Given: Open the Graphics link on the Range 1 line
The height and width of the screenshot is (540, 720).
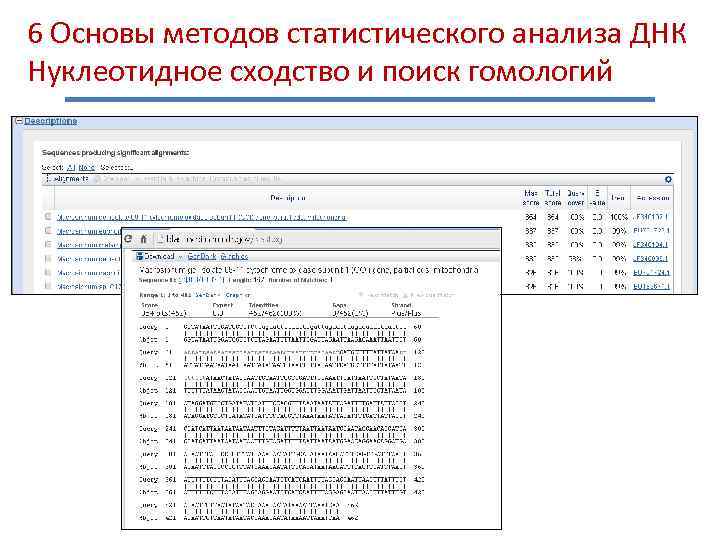Looking at the screenshot, I should 238,295.
